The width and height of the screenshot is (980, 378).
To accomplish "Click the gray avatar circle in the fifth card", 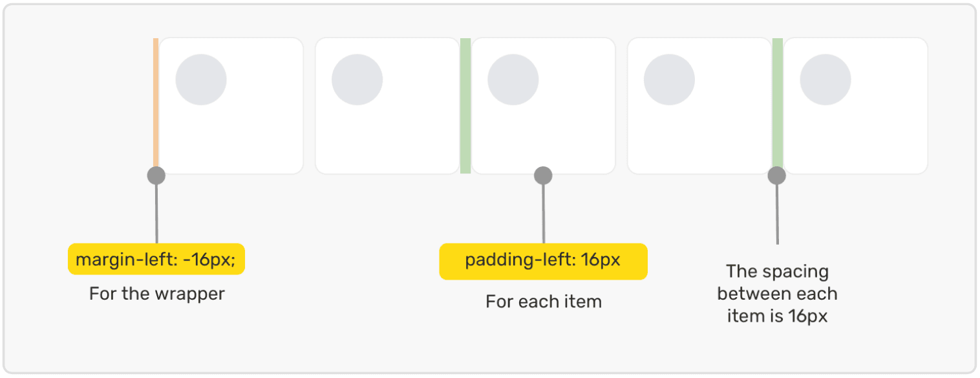I will [x=826, y=80].
